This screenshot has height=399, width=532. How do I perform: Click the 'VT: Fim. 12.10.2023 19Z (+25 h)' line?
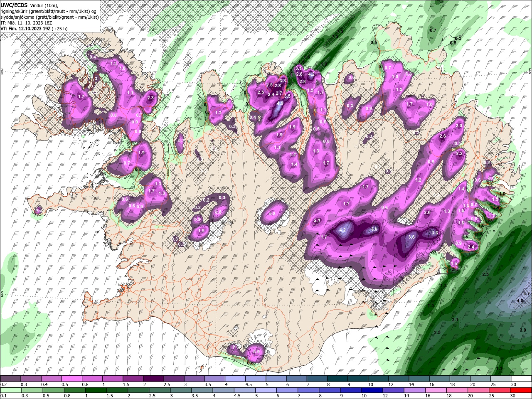pos(34,28)
